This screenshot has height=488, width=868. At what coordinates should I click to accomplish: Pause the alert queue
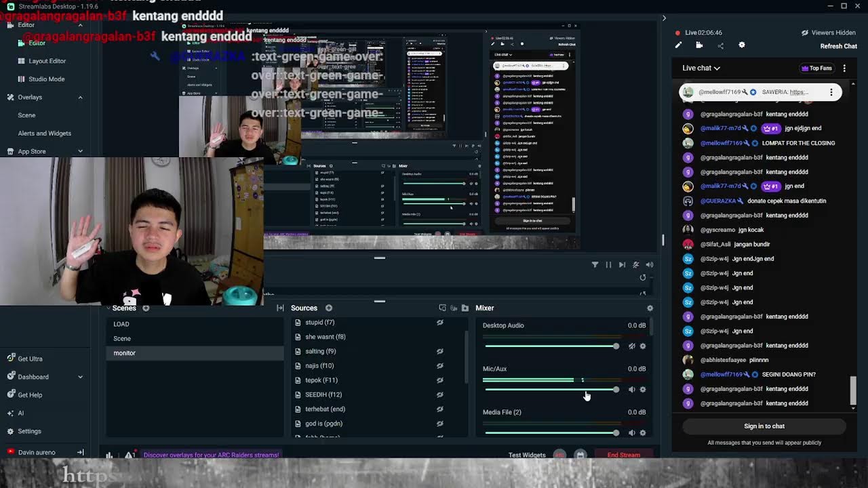608,265
